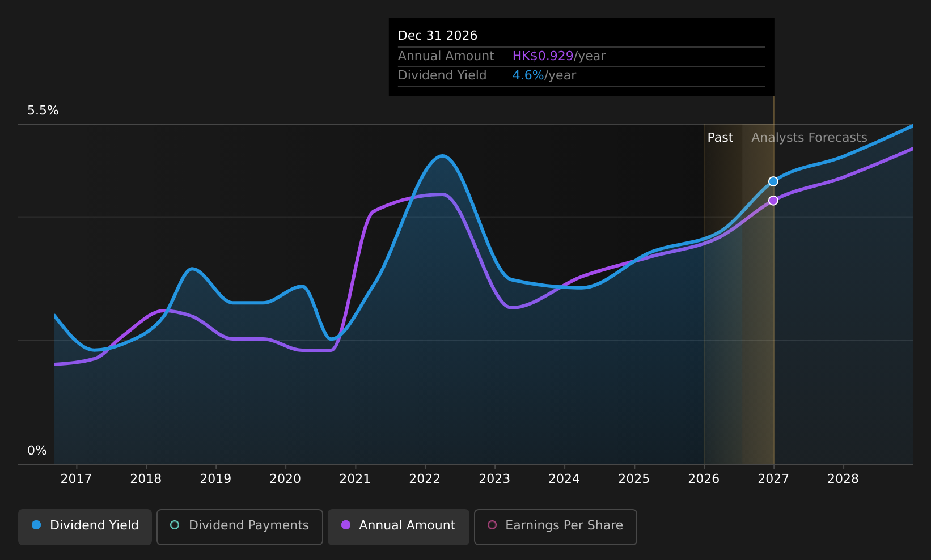The height and width of the screenshot is (560, 931).
Task: Select the 2023 x-axis label
Action: click(x=494, y=479)
